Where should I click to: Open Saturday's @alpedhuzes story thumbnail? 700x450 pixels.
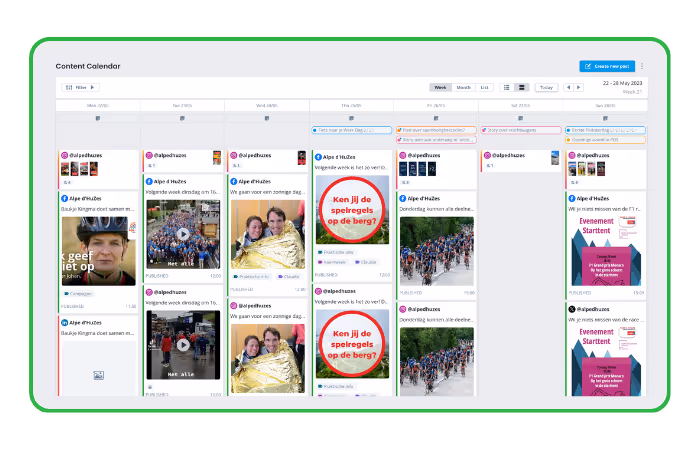tap(555, 158)
